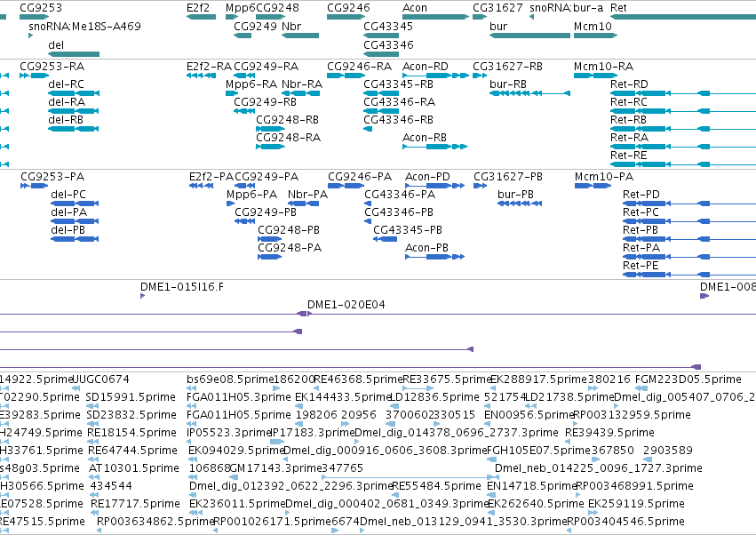Select the DME1-020E04 feature
756x535 pixels.
[533, 314]
